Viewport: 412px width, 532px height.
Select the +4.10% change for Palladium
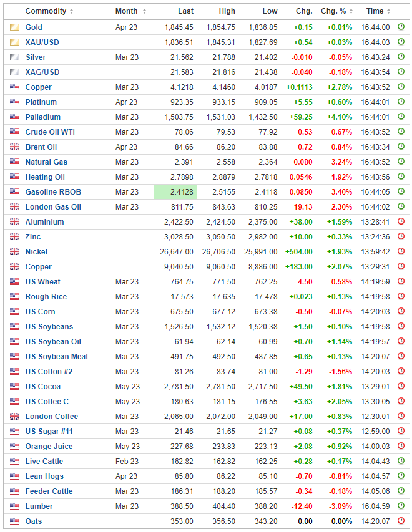(340, 117)
